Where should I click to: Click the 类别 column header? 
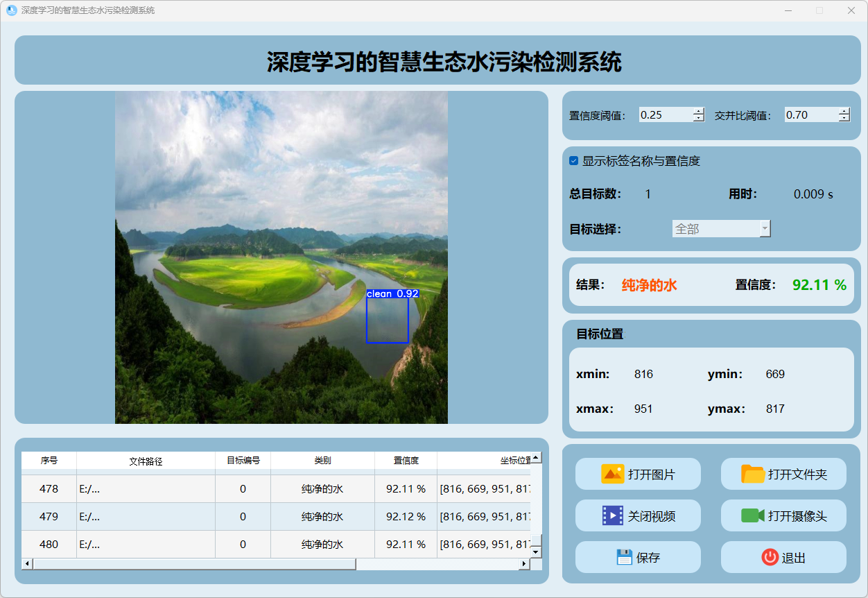click(x=322, y=461)
